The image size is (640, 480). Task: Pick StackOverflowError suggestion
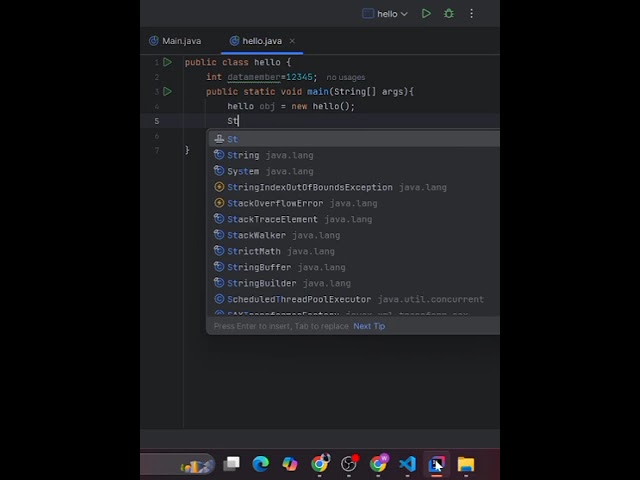point(354,203)
